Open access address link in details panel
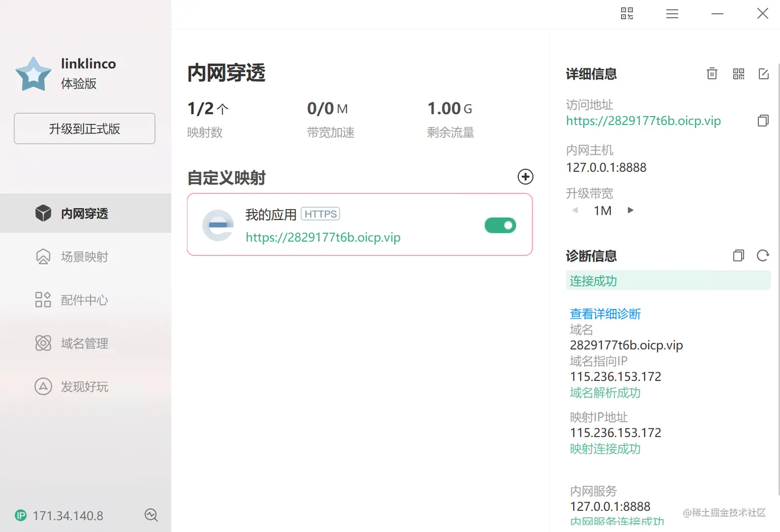 click(x=643, y=121)
